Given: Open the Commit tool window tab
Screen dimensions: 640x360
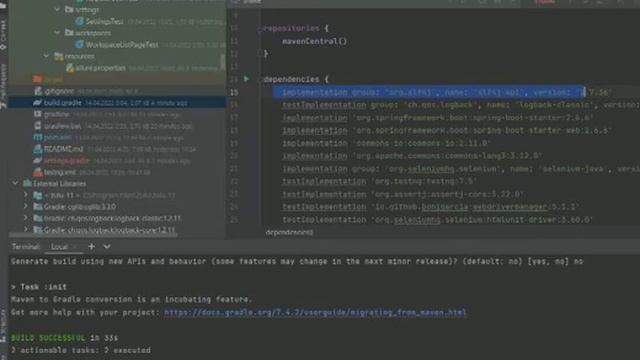Looking at the screenshot, I should [3, 35].
